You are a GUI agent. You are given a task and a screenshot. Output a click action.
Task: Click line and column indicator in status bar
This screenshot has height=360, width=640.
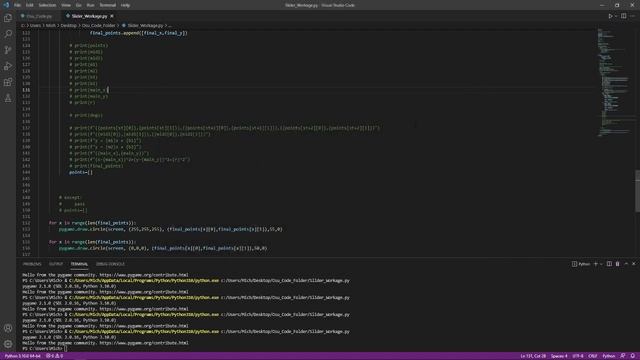coord(533,356)
